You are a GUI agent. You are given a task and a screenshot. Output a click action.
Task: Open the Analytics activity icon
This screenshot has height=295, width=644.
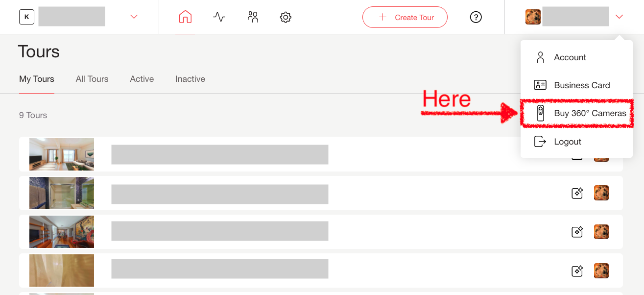click(x=219, y=17)
